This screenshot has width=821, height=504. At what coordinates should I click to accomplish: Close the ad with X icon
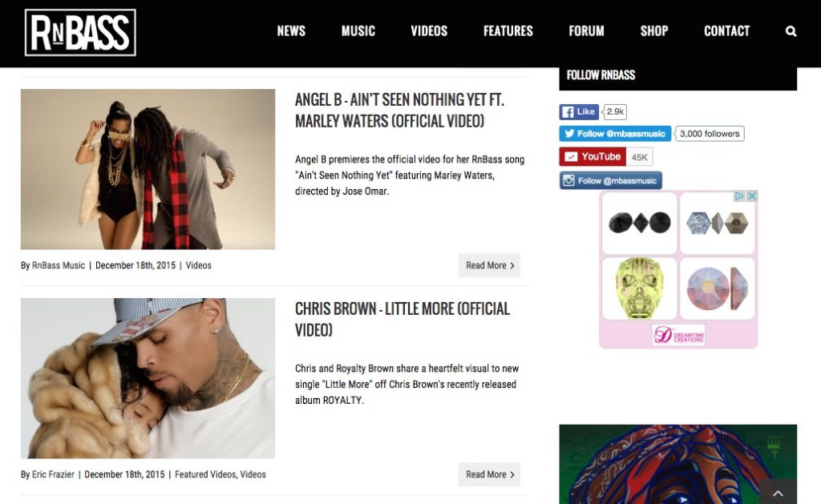click(752, 196)
